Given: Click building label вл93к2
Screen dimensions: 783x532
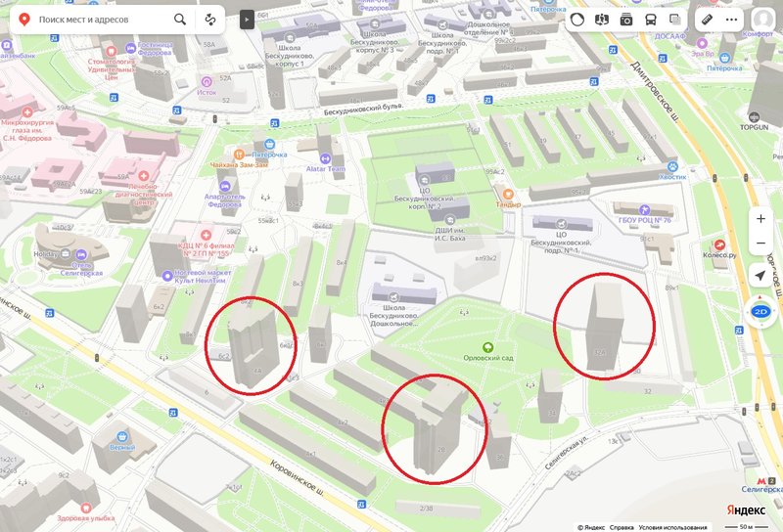Looking at the screenshot, I should pos(485,258).
